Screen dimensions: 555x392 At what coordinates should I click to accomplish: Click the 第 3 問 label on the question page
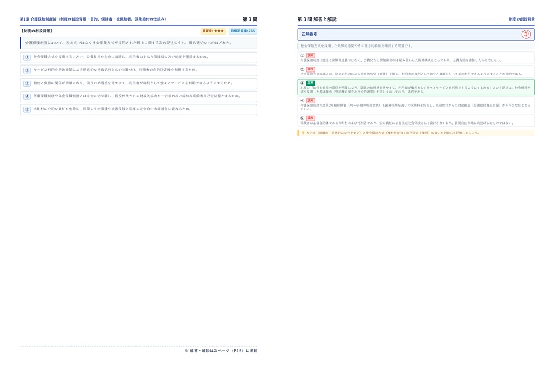[250, 19]
